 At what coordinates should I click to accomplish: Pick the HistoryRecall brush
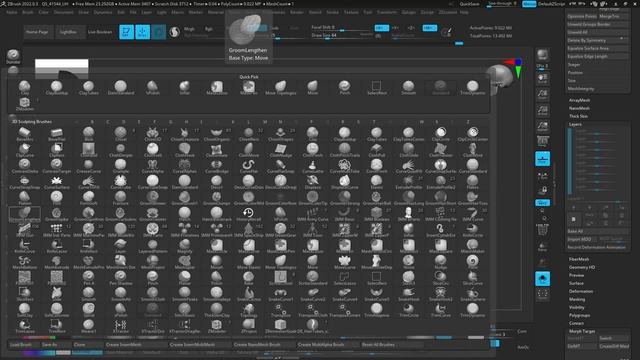click(x=249, y=214)
